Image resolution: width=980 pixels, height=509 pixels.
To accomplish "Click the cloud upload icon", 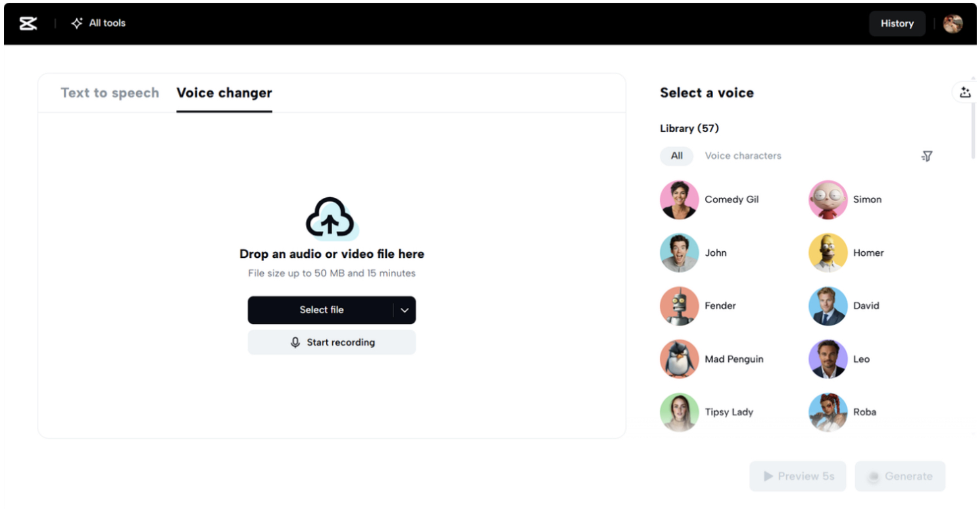I will coord(331,218).
